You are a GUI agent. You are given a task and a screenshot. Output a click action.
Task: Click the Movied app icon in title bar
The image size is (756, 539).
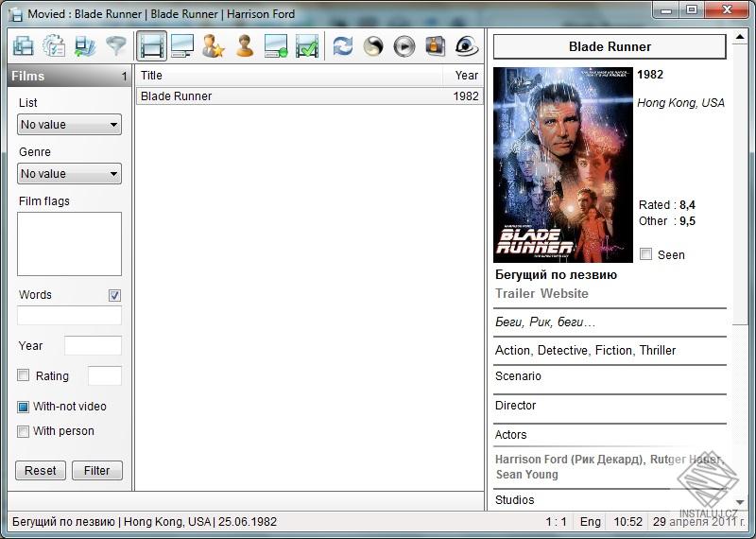tap(16, 14)
